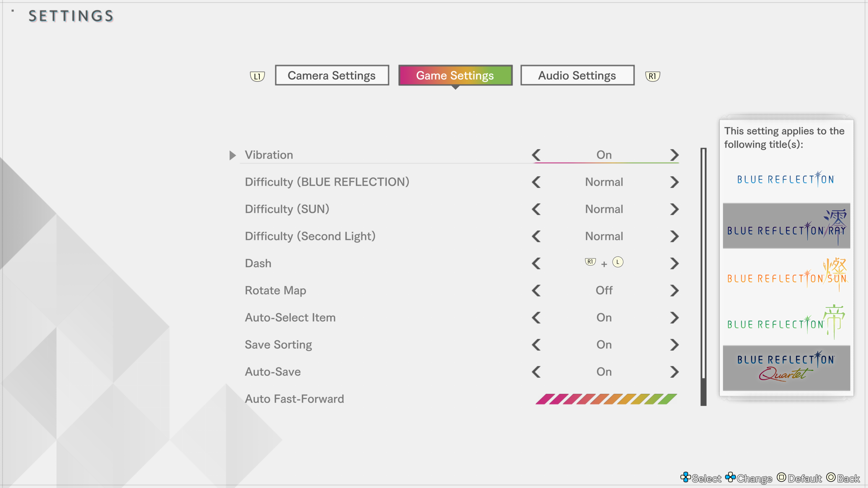The height and width of the screenshot is (488, 868).
Task: Select the Auto Fast-Forward label
Action: [295, 399]
